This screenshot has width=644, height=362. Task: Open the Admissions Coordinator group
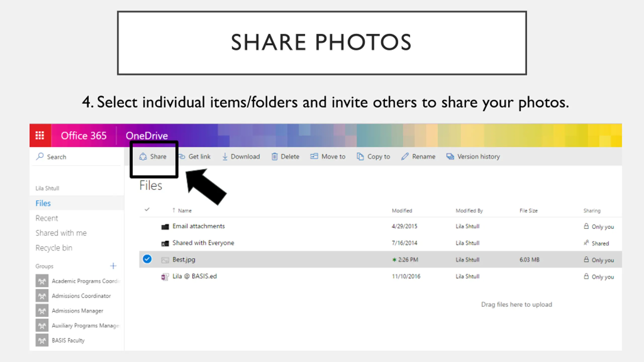coord(81,296)
